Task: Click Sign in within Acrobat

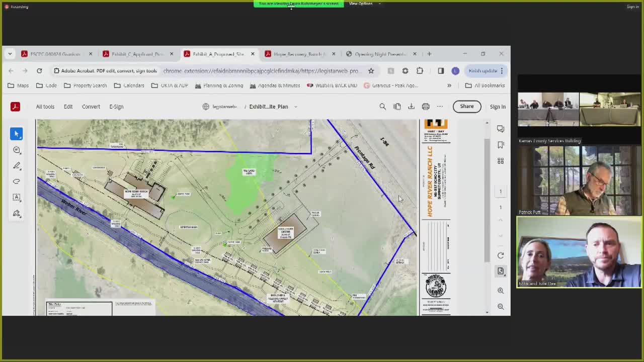Action: [498, 107]
